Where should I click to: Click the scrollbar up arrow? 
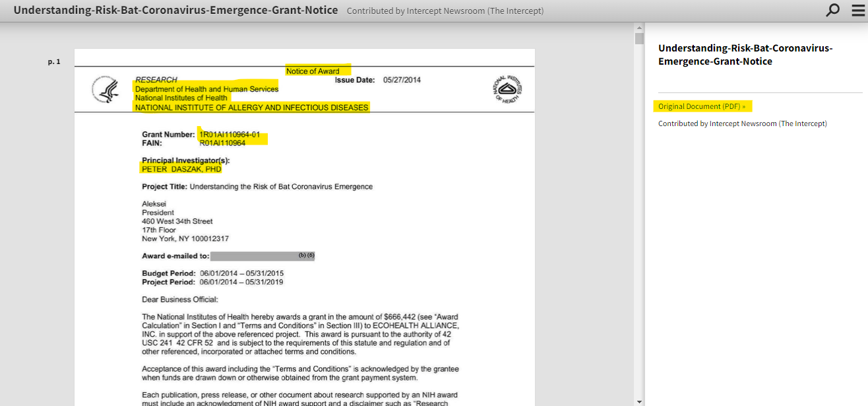(x=639, y=28)
